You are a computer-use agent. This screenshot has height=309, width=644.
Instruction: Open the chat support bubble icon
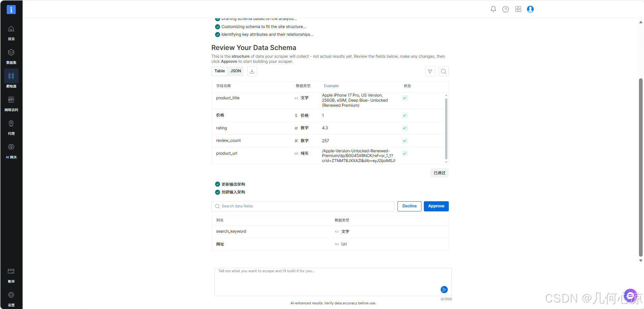631,295
